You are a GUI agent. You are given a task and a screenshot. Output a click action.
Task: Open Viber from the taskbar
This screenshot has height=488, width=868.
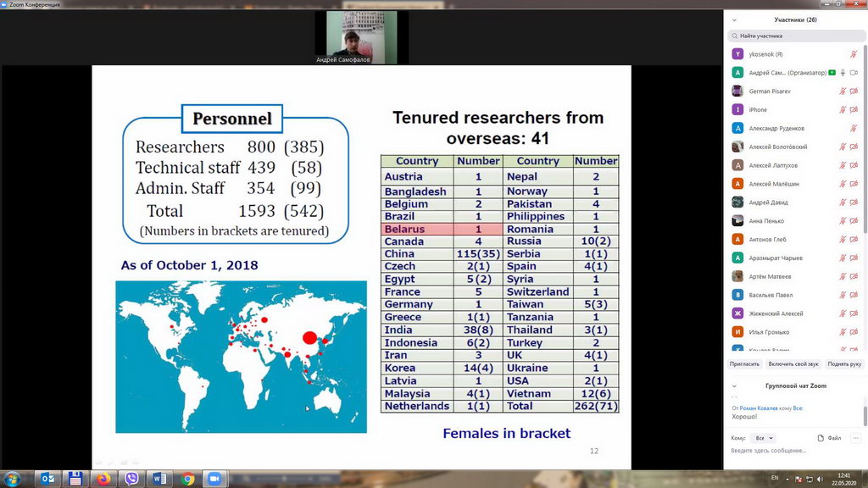click(131, 479)
